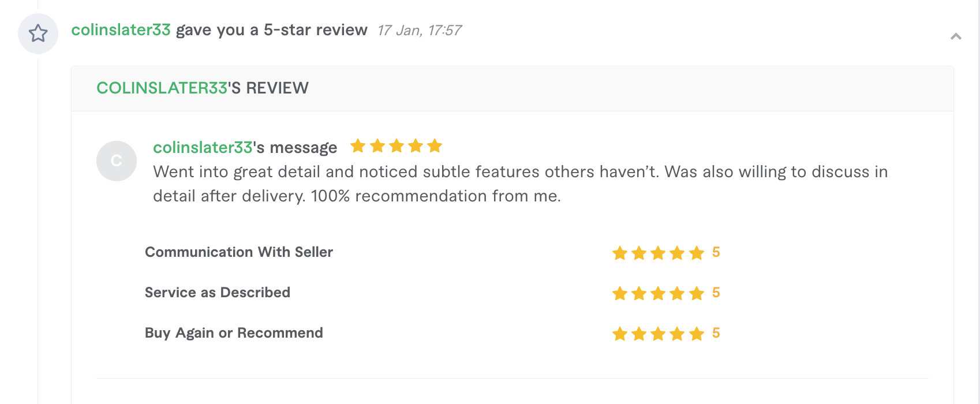Click first star of Communication With Seller

(620, 253)
